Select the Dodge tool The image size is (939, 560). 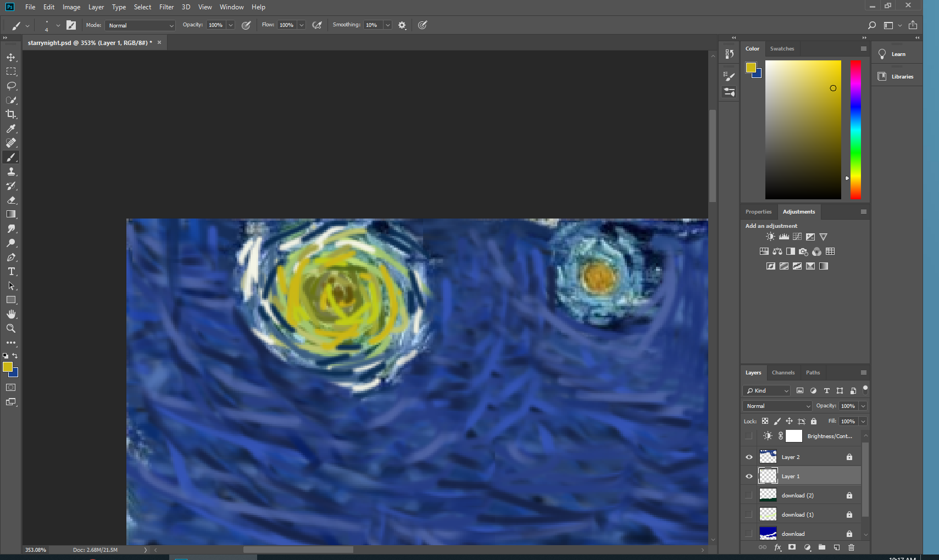(11, 243)
